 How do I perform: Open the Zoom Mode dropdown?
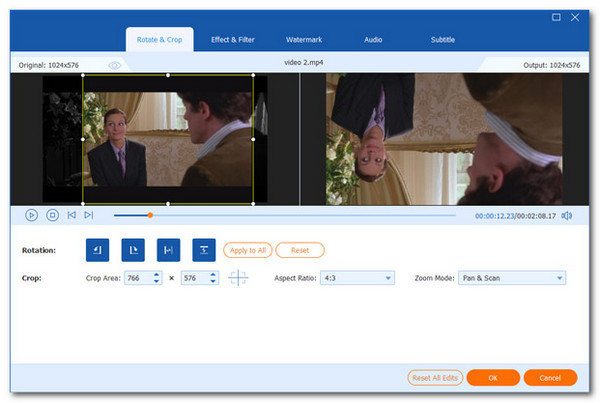click(x=512, y=278)
